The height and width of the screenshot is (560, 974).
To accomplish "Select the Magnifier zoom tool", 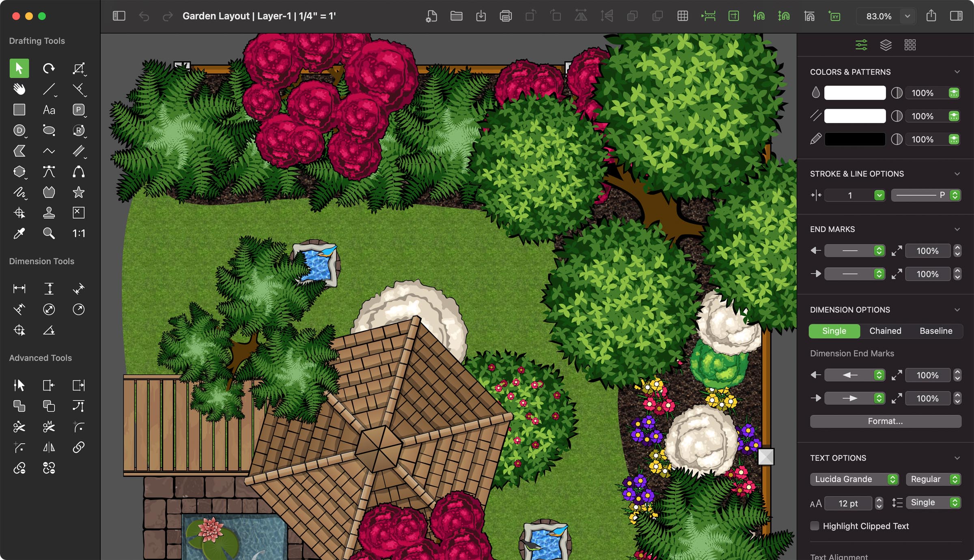I will click(x=49, y=233).
